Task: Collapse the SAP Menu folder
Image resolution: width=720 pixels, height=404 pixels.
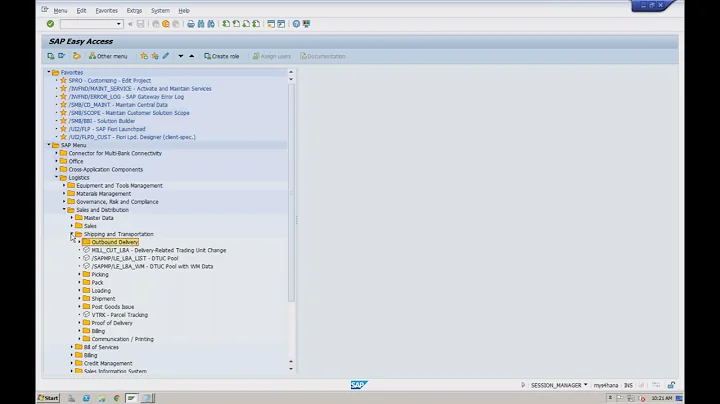Action: [x=49, y=145]
